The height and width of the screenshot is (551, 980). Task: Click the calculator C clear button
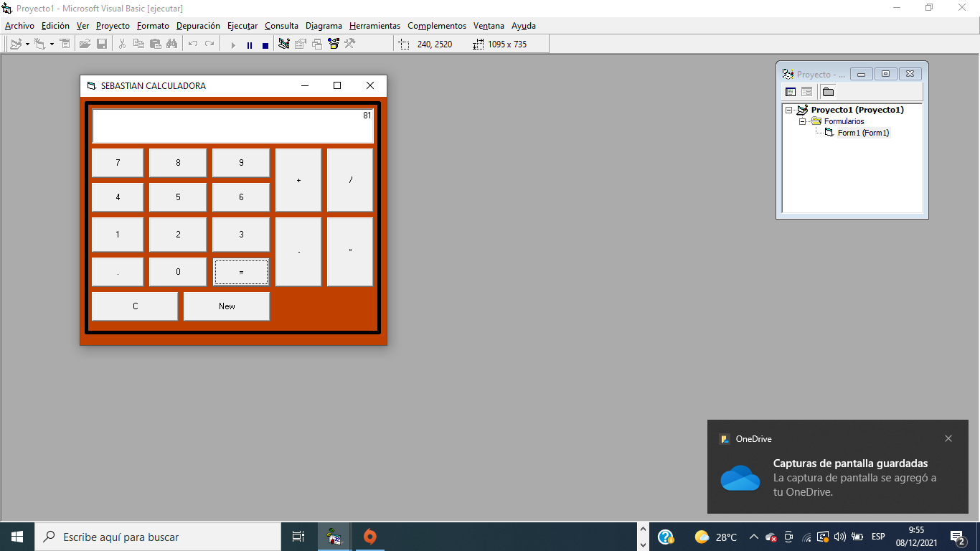click(135, 306)
